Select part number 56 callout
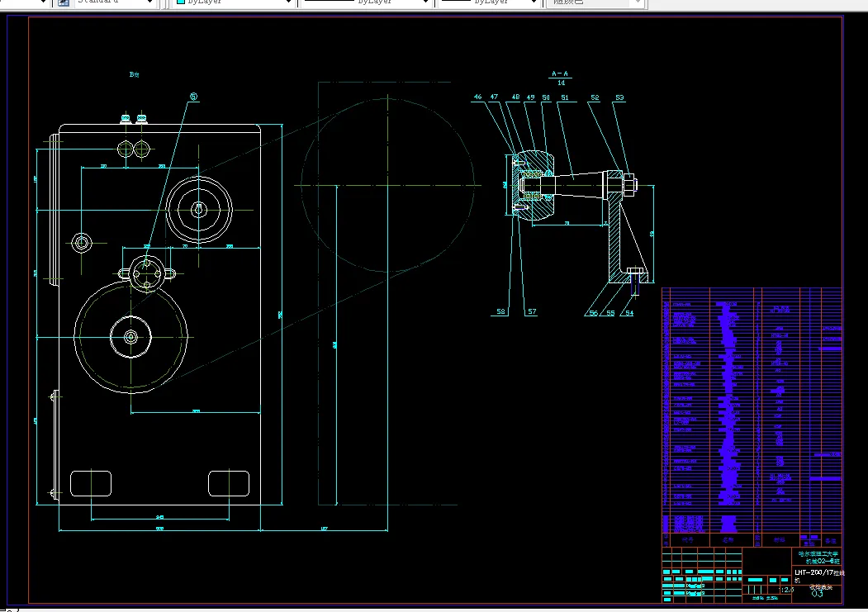The width and height of the screenshot is (868, 612). [594, 313]
